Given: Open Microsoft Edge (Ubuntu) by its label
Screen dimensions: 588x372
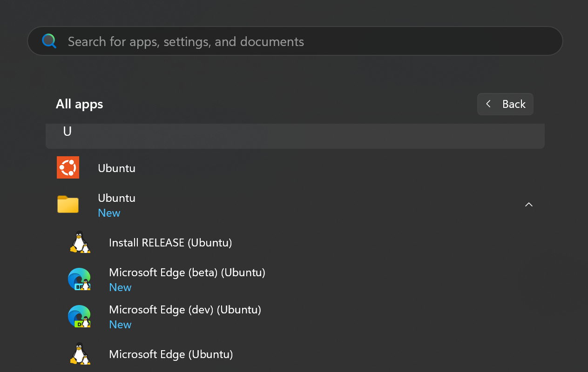Looking at the screenshot, I should (171, 354).
